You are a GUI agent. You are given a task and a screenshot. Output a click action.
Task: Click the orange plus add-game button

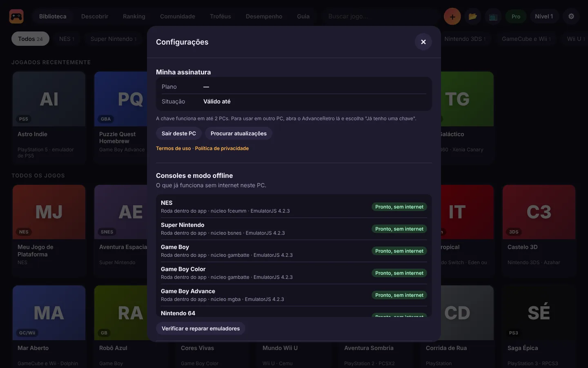(452, 16)
